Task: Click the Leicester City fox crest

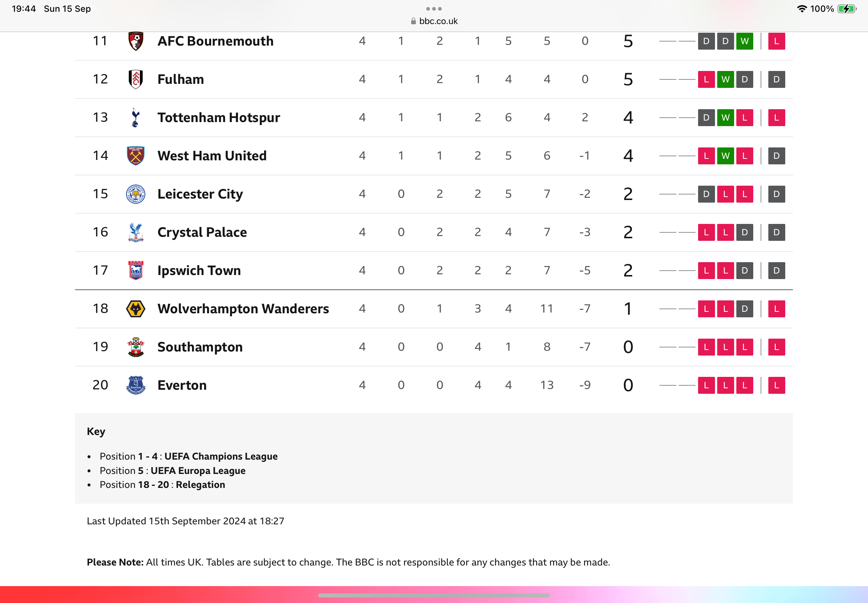Action: tap(136, 194)
